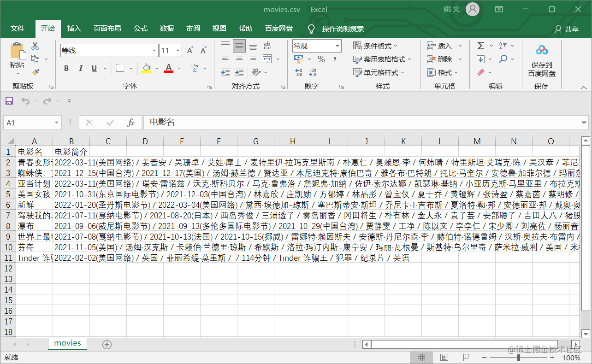Click the Save floppy disk icon

[x=9, y=101]
